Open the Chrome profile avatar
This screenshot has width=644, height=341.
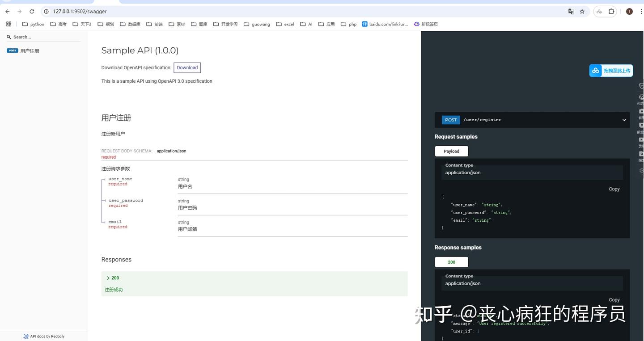tap(629, 12)
